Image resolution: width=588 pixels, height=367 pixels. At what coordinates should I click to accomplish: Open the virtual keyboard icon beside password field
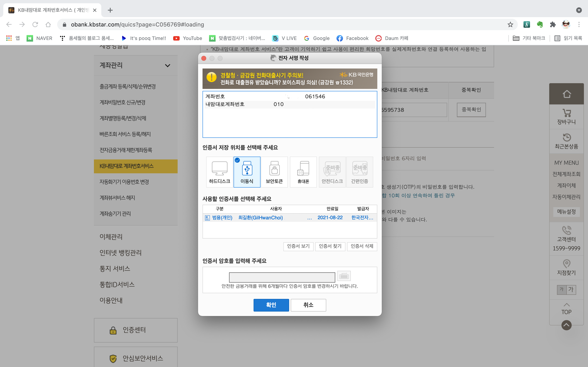pos(344,276)
